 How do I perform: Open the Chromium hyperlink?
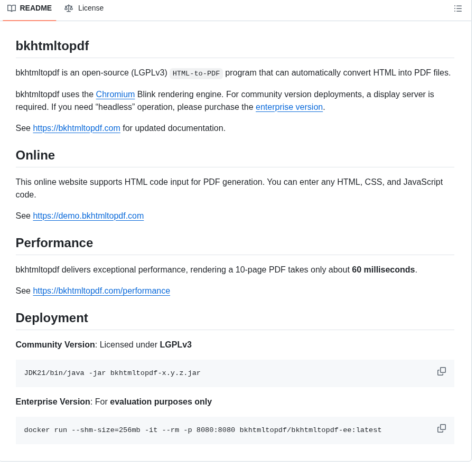[x=115, y=94]
